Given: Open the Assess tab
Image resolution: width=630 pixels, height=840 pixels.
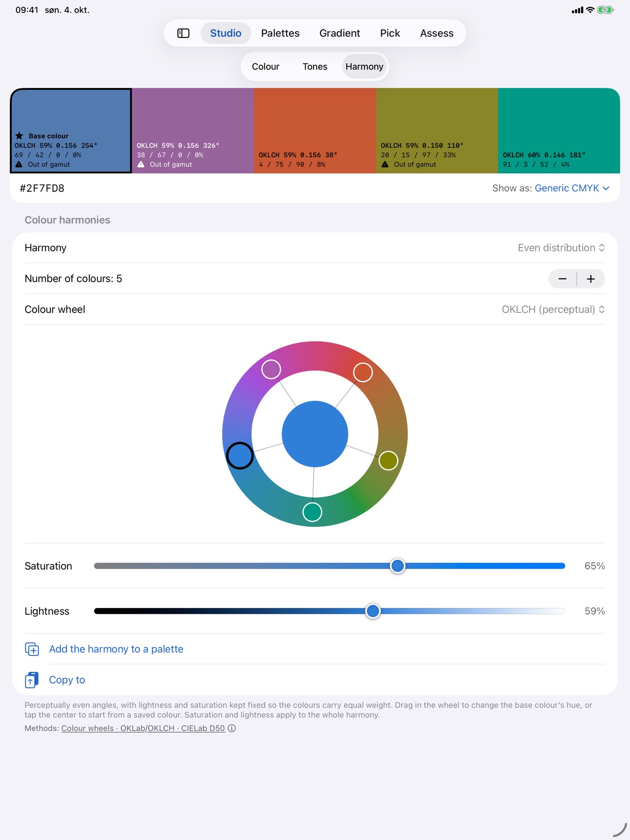Looking at the screenshot, I should pyautogui.click(x=437, y=33).
